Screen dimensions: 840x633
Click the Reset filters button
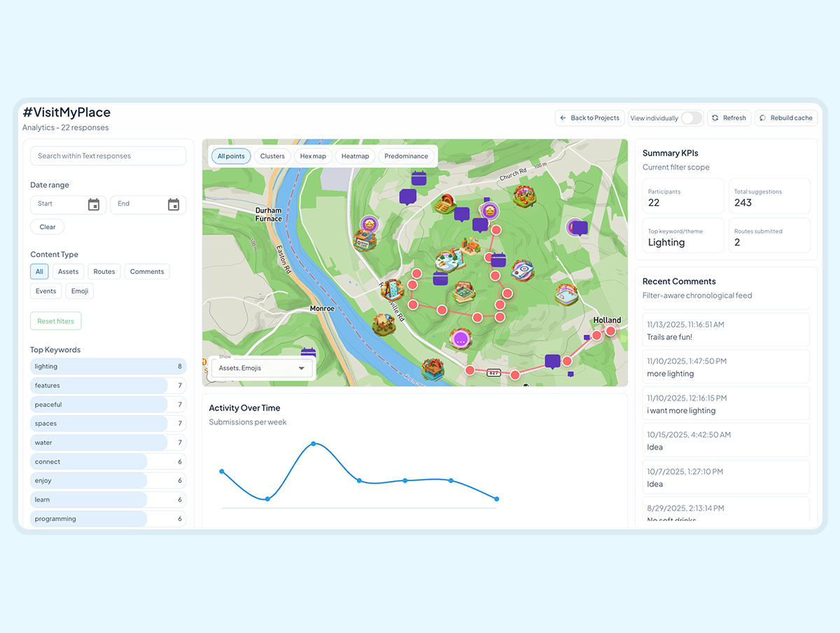[56, 321]
